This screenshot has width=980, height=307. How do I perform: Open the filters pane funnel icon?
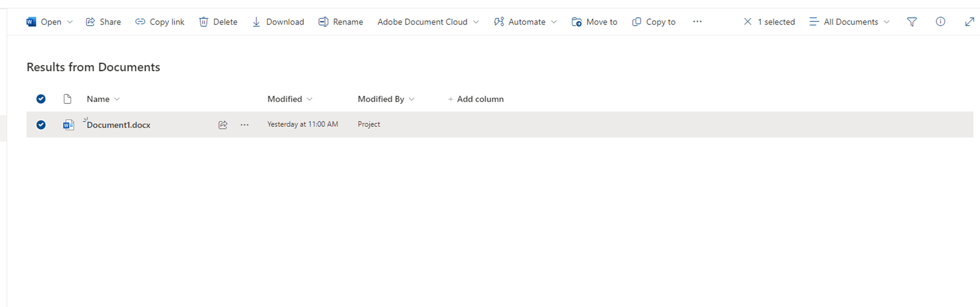tap(912, 22)
